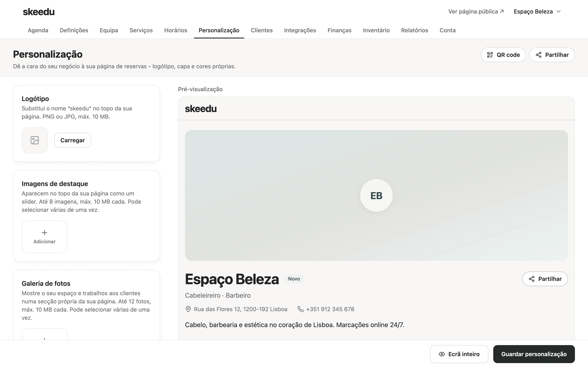Click Guardar personalização

tap(534, 354)
